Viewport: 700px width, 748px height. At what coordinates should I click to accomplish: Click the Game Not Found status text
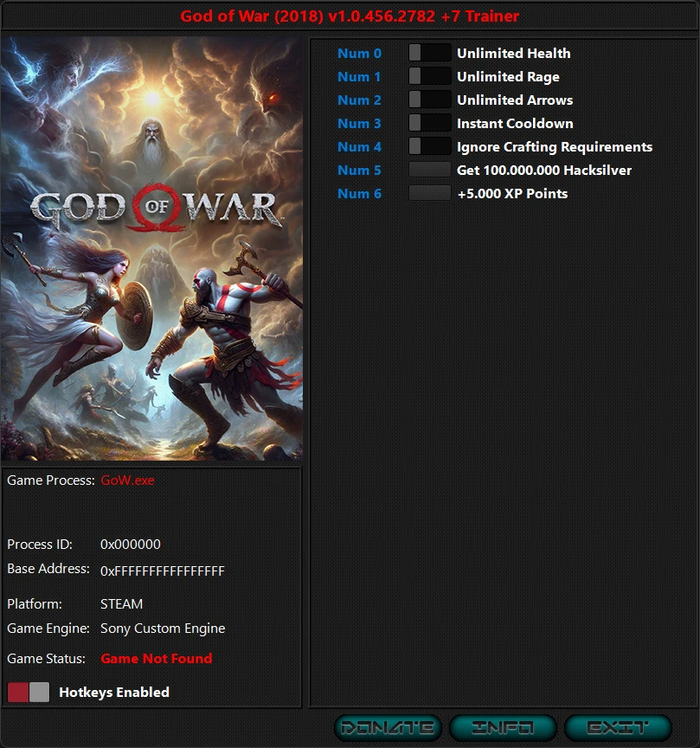157,658
